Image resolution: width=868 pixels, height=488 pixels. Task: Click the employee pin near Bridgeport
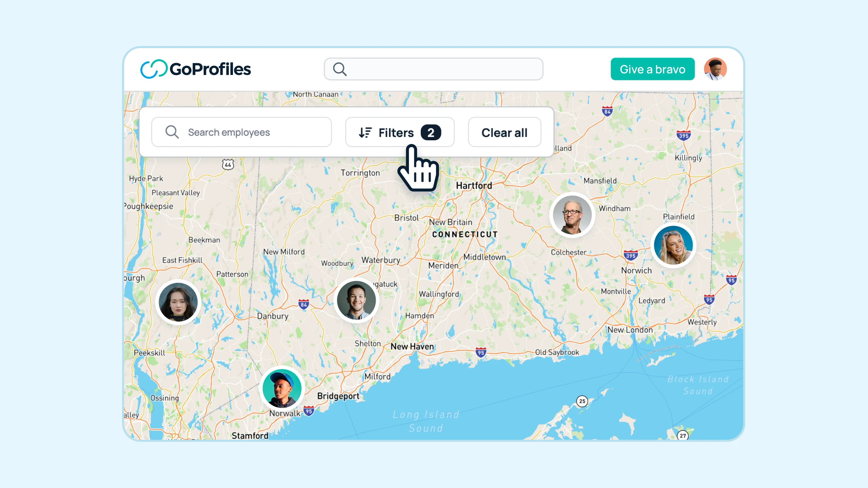(281, 387)
